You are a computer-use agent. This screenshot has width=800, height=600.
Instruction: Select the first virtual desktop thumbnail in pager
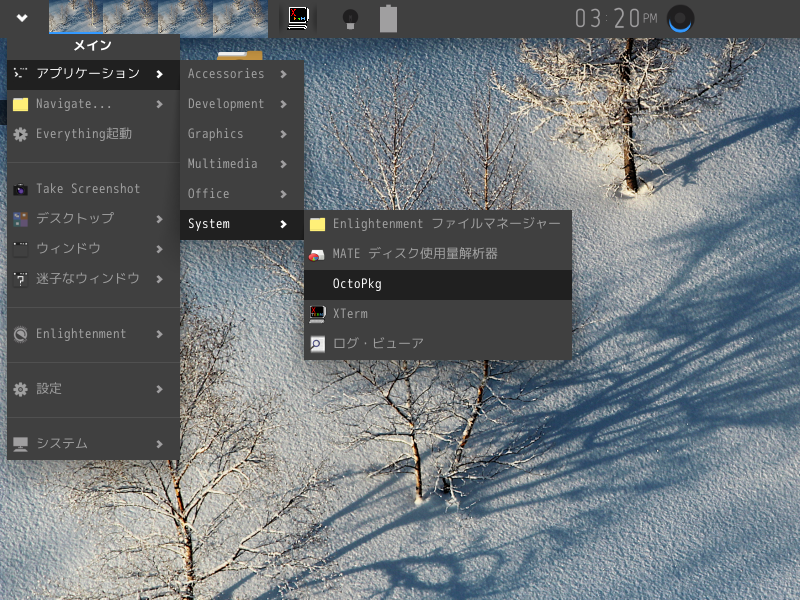click(x=76, y=17)
